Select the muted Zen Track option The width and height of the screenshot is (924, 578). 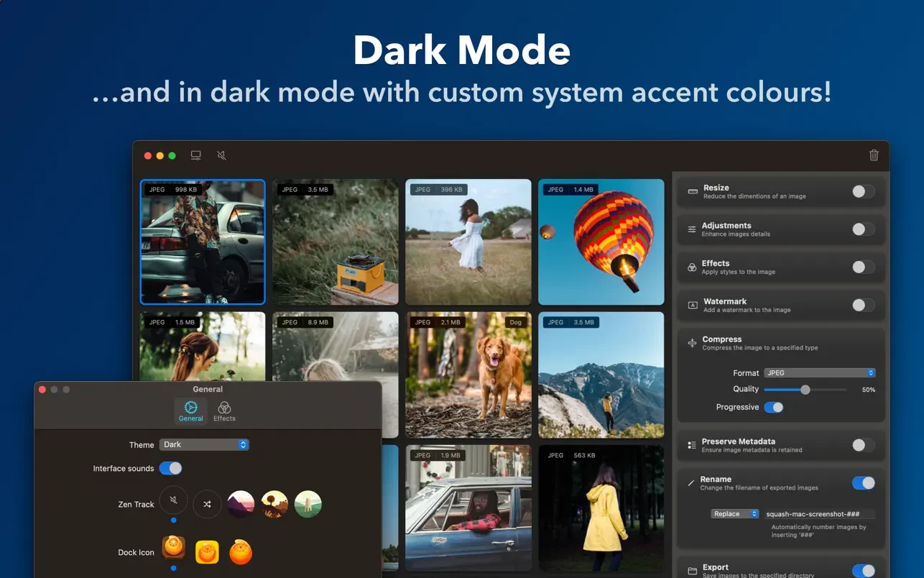174,500
